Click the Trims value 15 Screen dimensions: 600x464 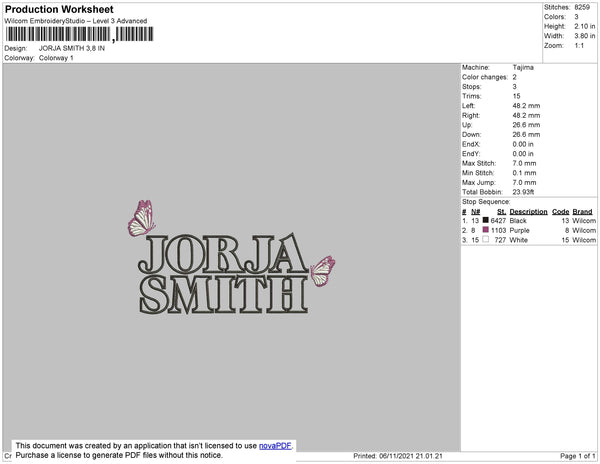click(516, 96)
